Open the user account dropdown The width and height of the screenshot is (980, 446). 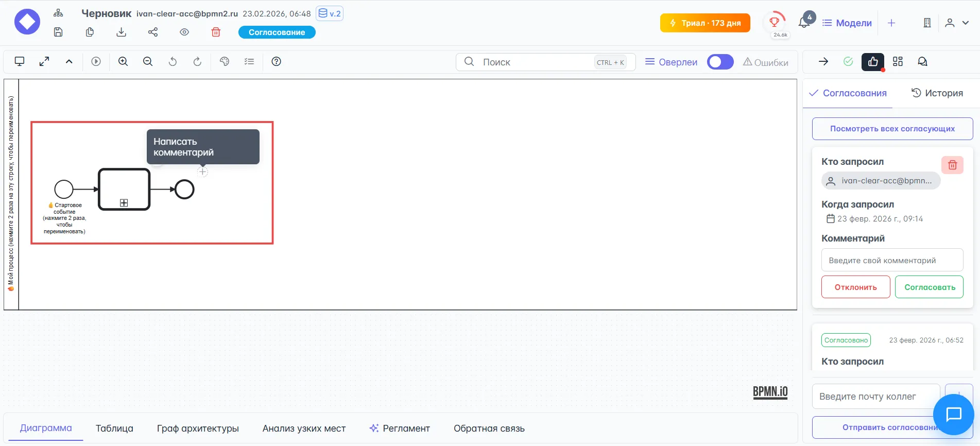[x=957, y=23]
